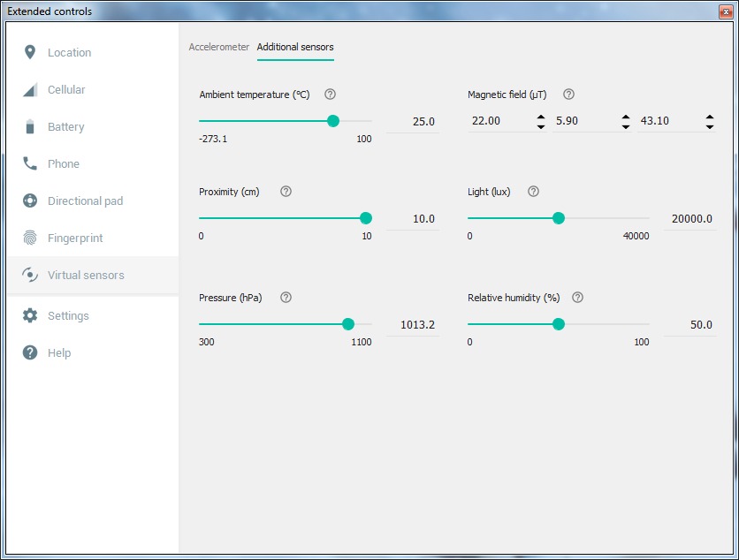Switch to the Accelerometer tab
The height and width of the screenshot is (560, 739).
219,47
